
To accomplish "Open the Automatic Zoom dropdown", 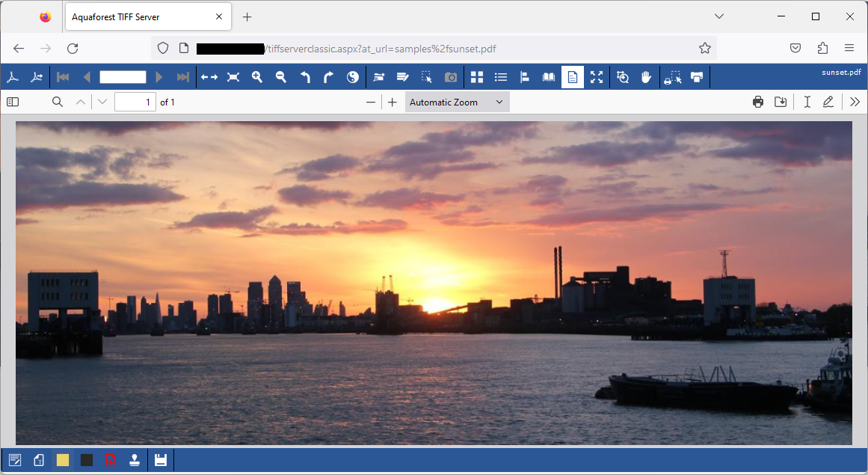I will coord(456,102).
